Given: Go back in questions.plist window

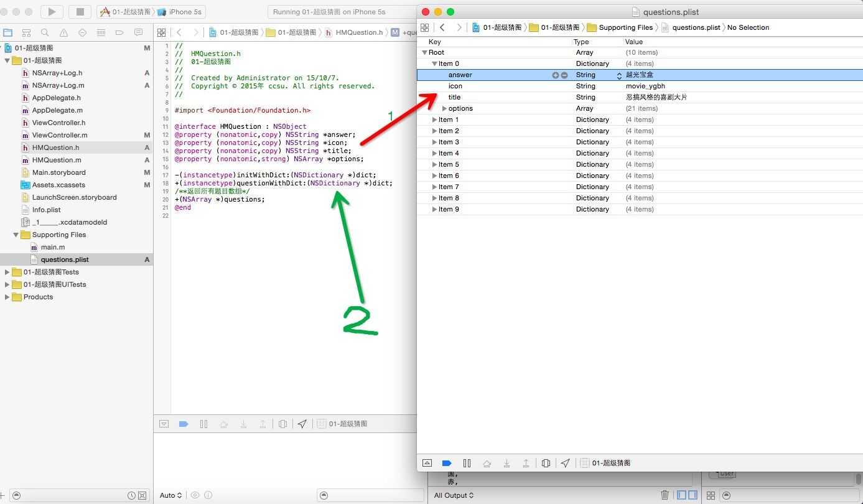Looking at the screenshot, I should click(x=442, y=27).
